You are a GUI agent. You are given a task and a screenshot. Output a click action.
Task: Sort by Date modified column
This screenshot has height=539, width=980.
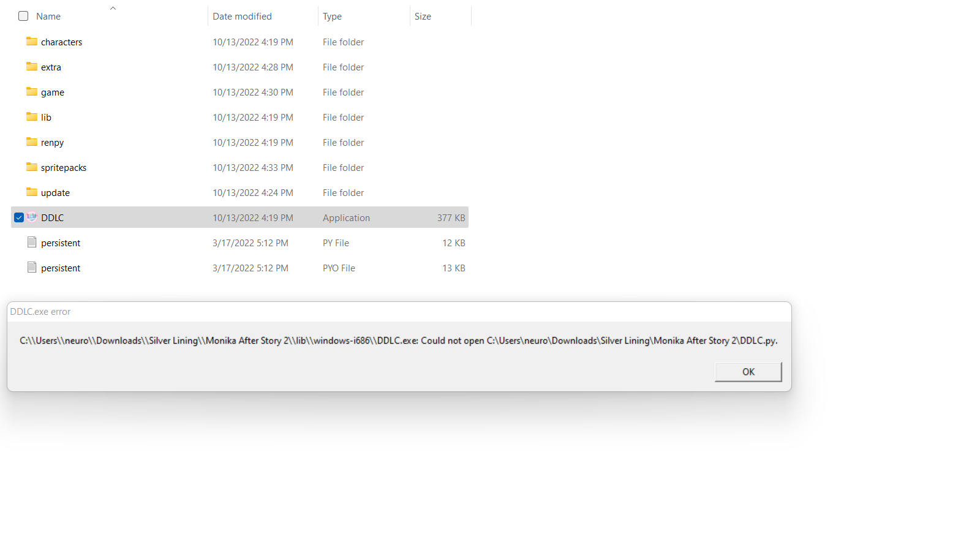pos(242,17)
